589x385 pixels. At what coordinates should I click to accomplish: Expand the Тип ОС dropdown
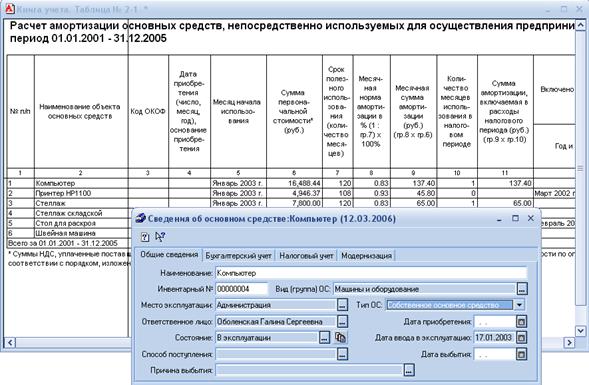coord(519,305)
